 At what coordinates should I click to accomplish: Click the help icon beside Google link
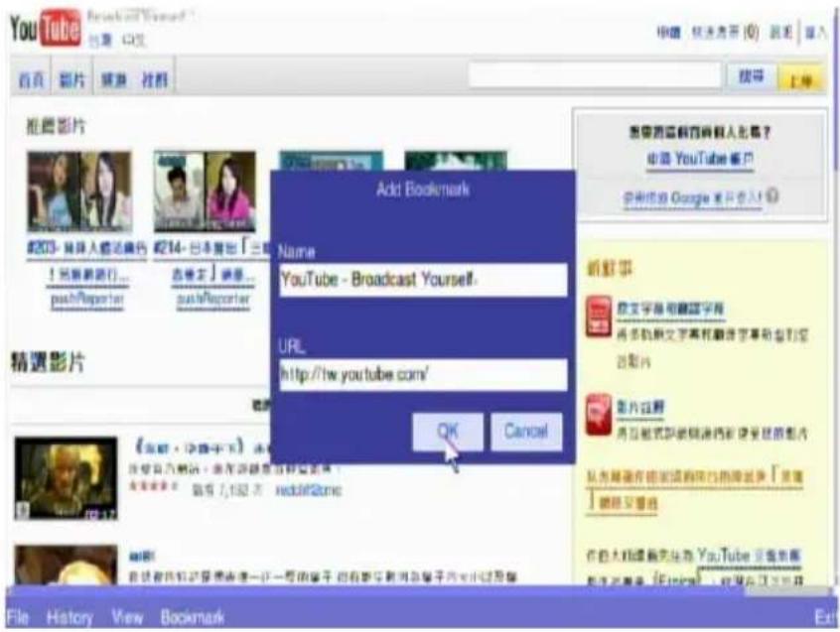pyautogui.click(x=771, y=195)
